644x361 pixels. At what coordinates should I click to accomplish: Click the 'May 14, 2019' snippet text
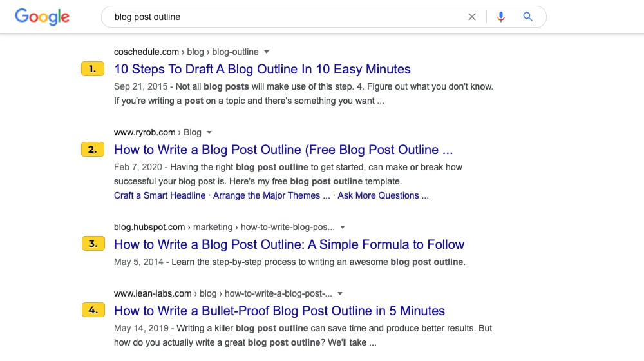[141, 329]
